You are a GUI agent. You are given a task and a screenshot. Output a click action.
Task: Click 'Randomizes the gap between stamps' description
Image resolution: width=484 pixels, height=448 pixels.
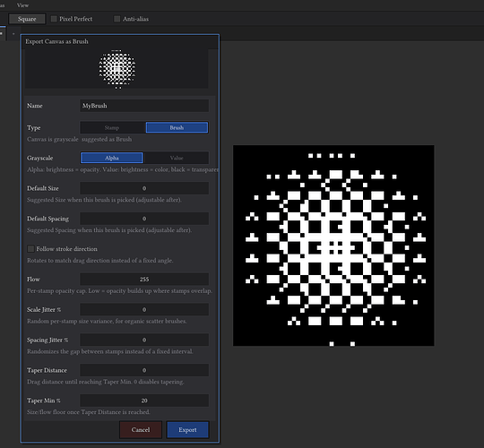click(x=110, y=351)
